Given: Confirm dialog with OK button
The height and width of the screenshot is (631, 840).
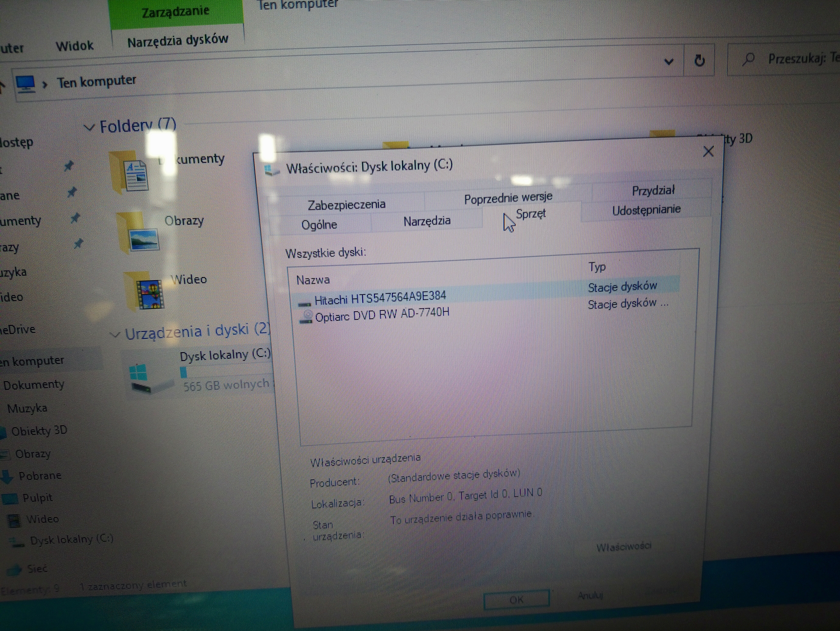Looking at the screenshot, I should coord(516,600).
